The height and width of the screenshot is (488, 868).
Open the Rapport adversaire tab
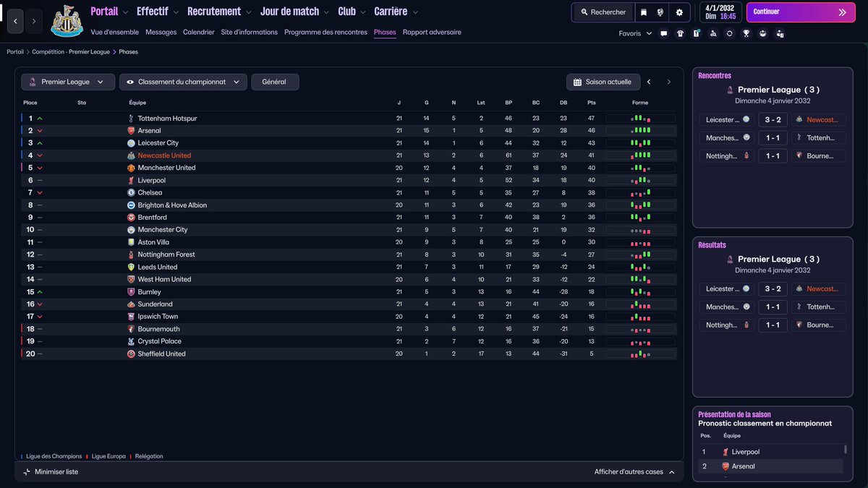pyautogui.click(x=432, y=33)
